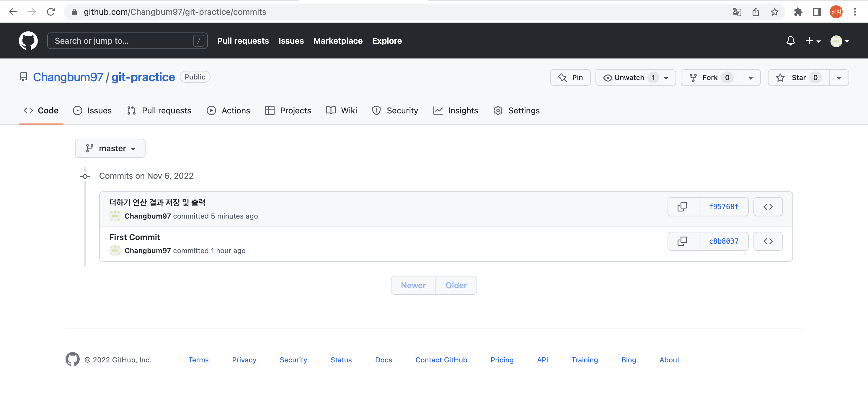This screenshot has width=868, height=407.
Task: Browse repository at commit f95768f
Action: click(x=768, y=207)
